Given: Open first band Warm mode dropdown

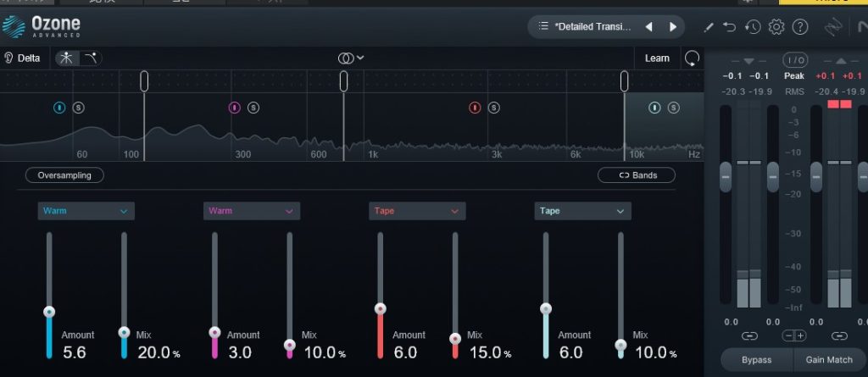Looking at the screenshot, I should coord(86,211).
